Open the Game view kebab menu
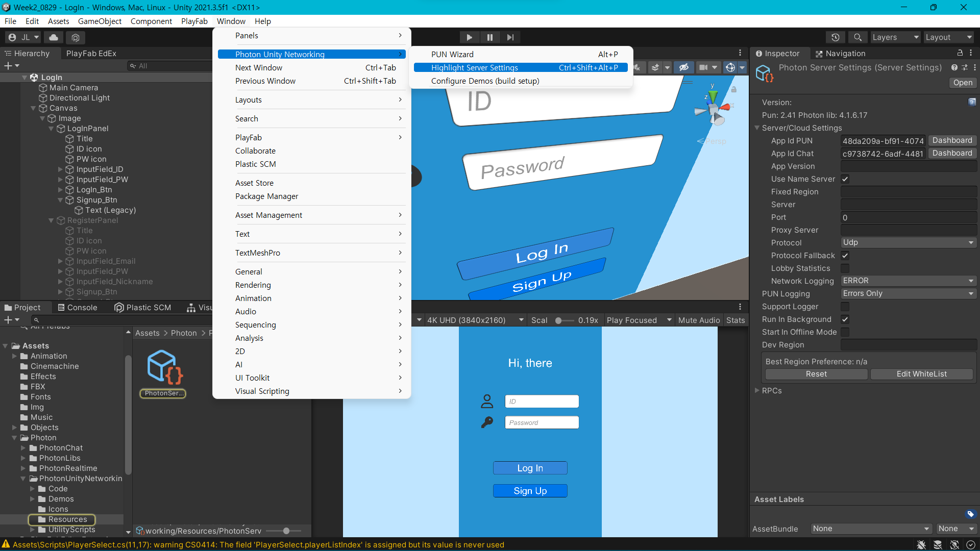The width and height of the screenshot is (980, 551). (740, 307)
